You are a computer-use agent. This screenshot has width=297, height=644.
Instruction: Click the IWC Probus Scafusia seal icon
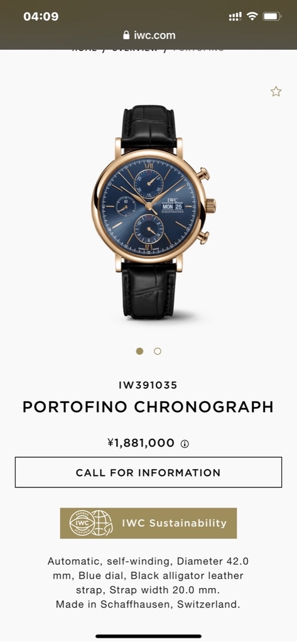[82, 523]
